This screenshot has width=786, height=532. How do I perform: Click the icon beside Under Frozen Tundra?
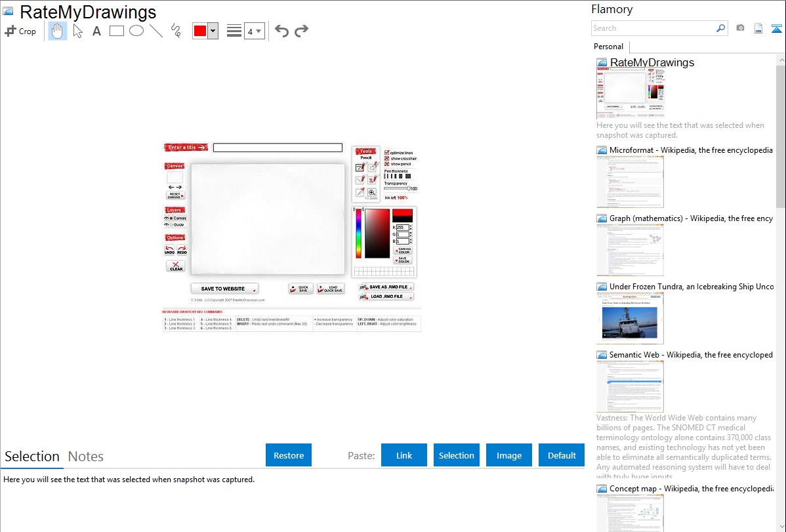602,287
